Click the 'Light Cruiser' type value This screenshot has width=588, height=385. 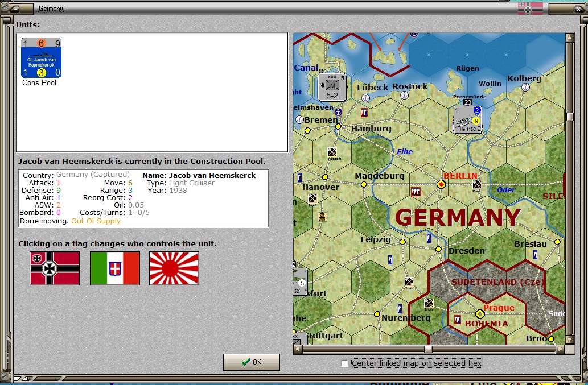click(192, 183)
